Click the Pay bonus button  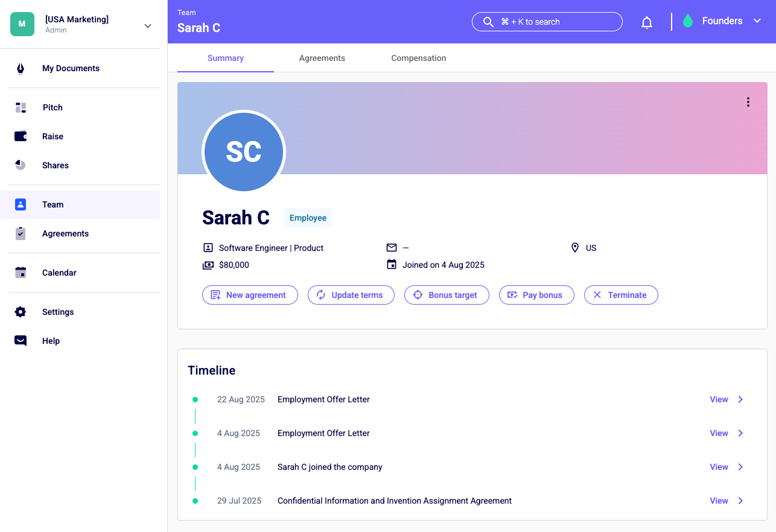[x=536, y=295]
